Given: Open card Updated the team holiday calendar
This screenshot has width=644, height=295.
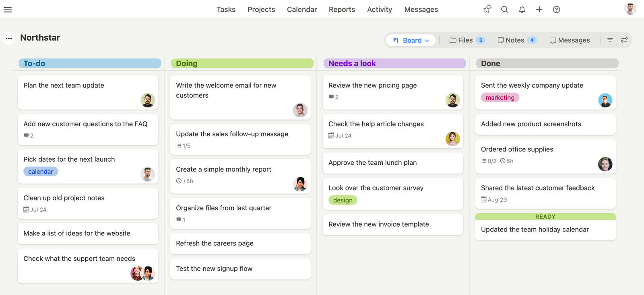Looking at the screenshot, I should pos(545,227).
